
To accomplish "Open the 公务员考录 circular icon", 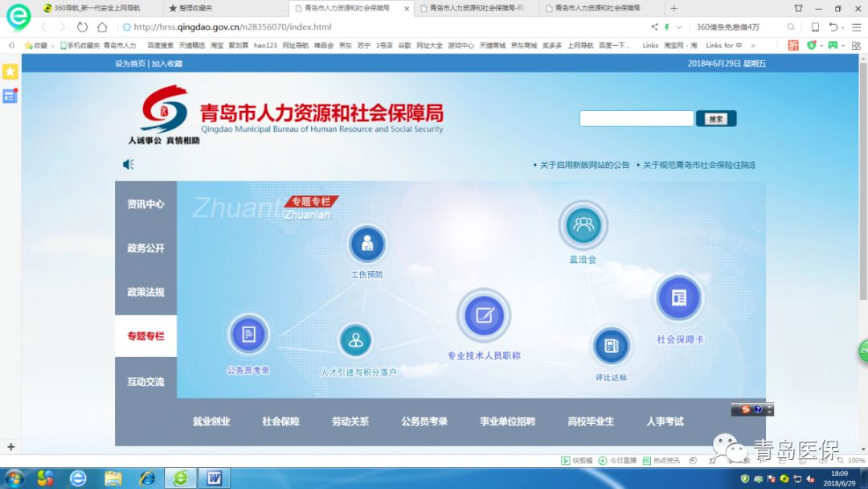I will tap(248, 334).
